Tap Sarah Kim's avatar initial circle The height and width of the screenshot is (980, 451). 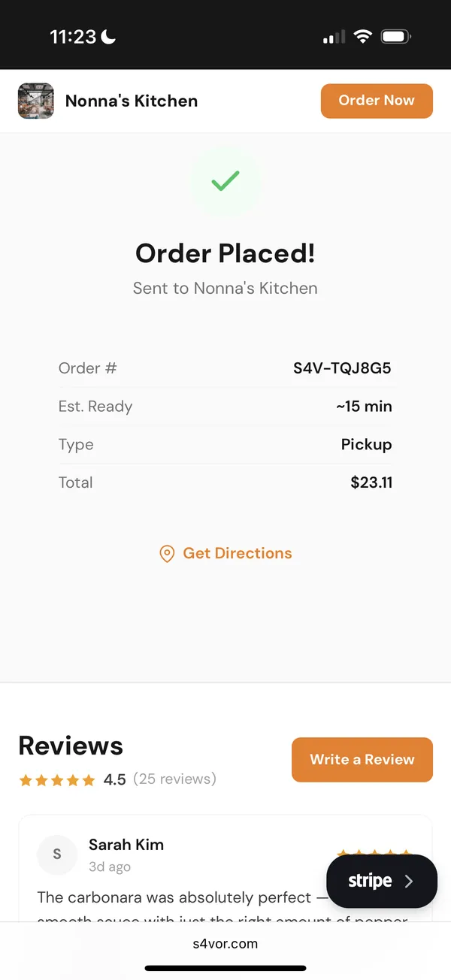57,854
